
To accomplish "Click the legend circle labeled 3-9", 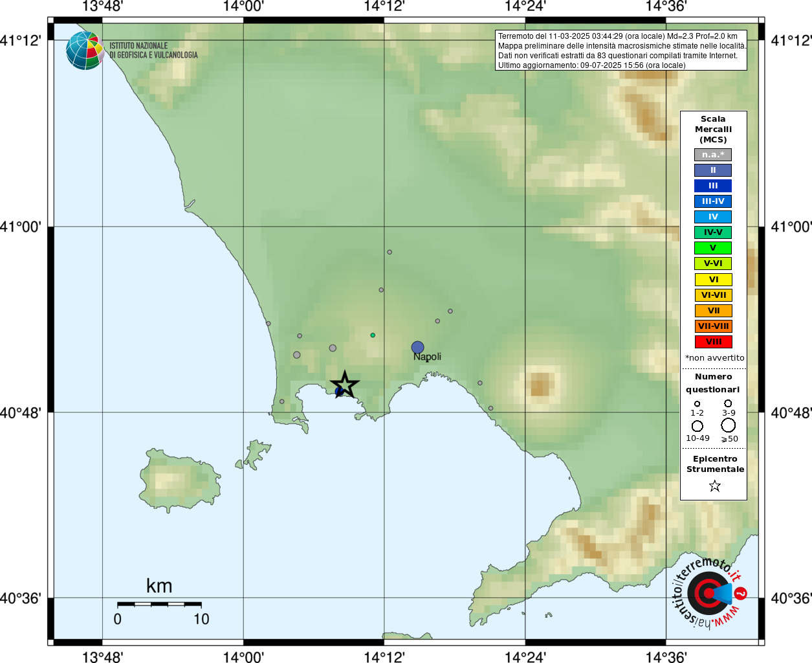I will click(729, 403).
